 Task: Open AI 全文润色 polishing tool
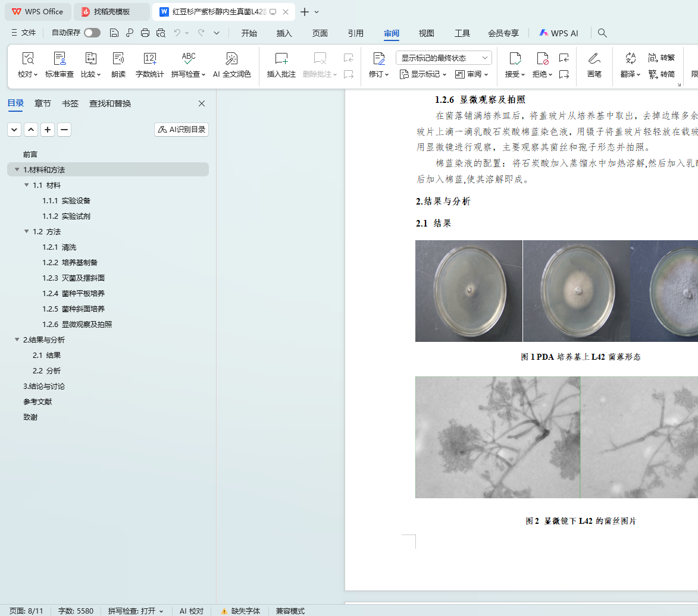pos(232,58)
